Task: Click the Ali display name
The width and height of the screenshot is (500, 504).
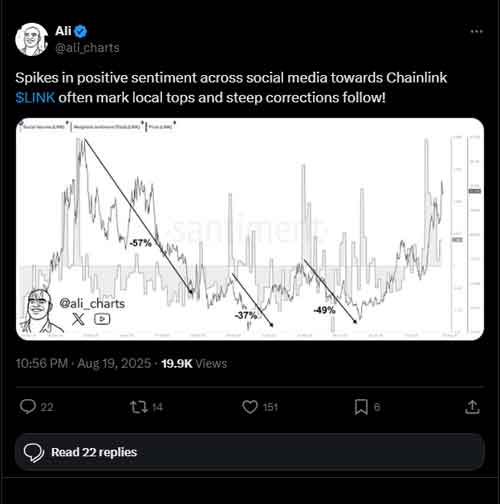Action: 63,31
